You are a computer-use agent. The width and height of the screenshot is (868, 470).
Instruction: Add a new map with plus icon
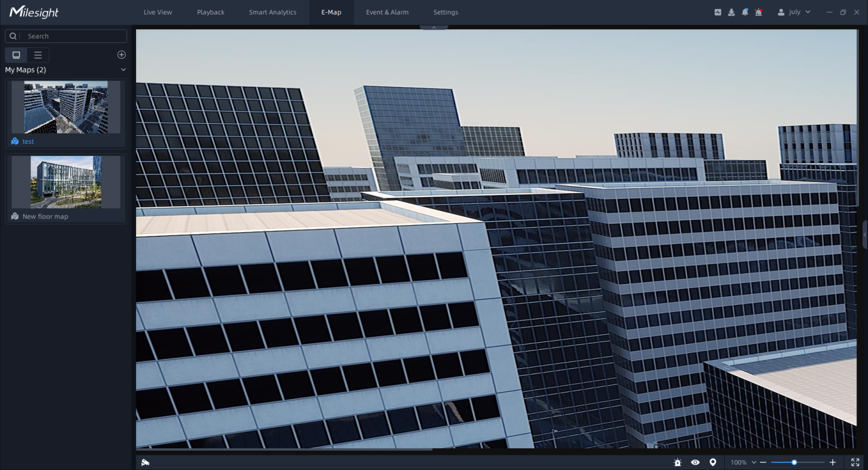pyautogui.click(x=121, y=55)
